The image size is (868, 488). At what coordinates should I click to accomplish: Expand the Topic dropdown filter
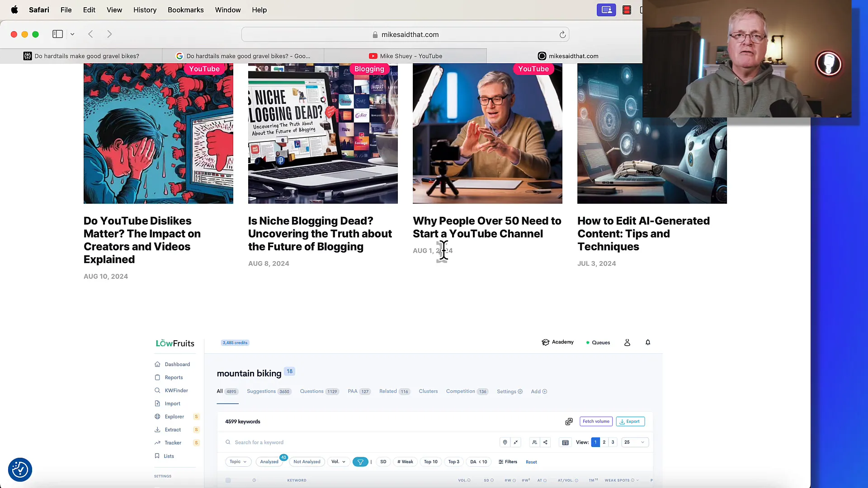click(x=237, y=462)
